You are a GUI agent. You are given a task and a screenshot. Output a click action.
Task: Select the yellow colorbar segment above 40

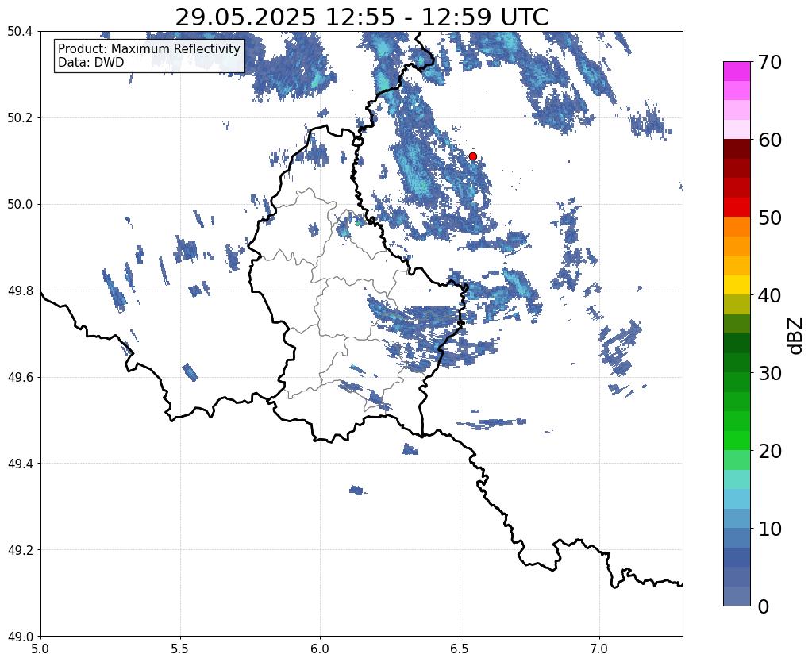click(x=737, y=285)
